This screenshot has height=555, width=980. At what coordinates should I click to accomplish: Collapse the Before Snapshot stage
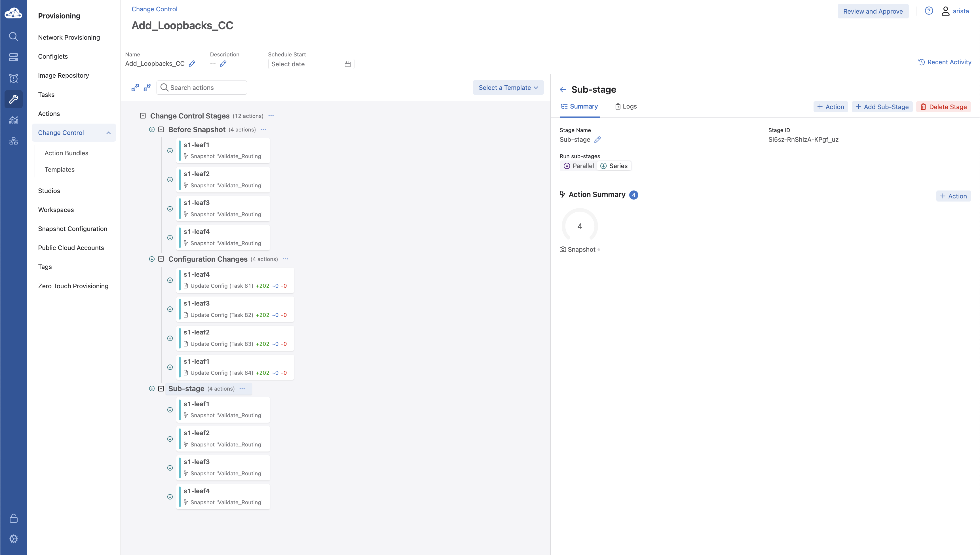pyautogui.click(x=161, y=130)
